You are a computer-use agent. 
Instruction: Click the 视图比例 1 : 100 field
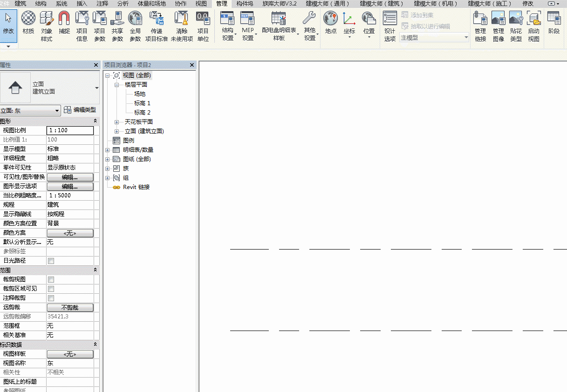(x=70, y=130)
